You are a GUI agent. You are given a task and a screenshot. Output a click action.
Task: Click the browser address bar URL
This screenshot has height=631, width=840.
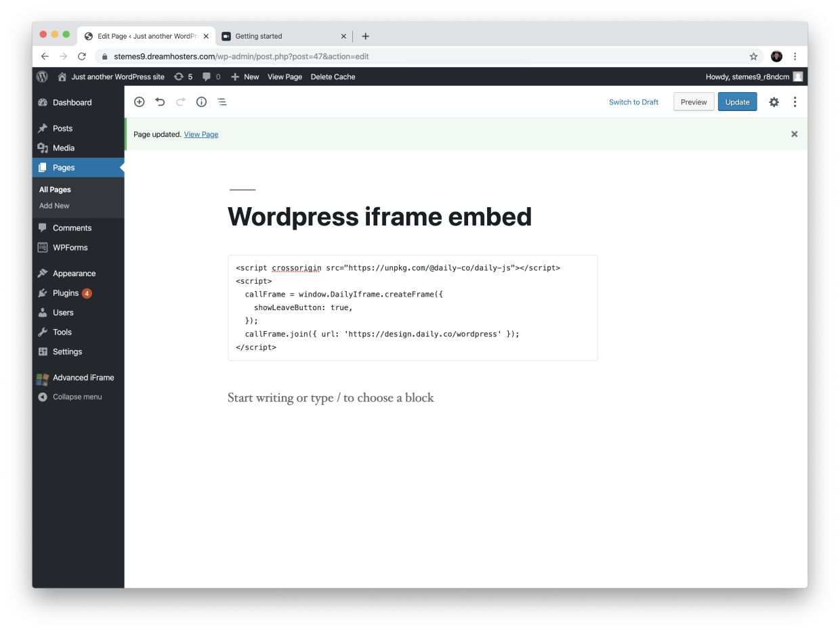click(x=241, y=56)
